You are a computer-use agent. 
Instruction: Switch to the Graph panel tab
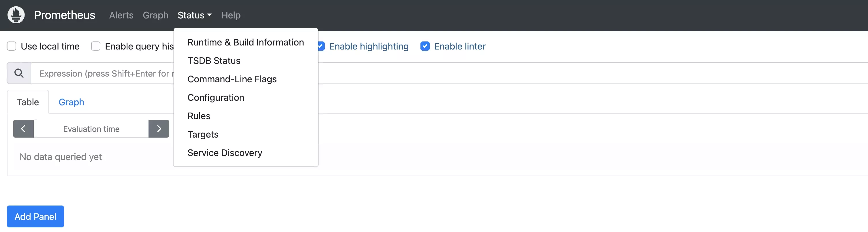click(x=72, y=102)
